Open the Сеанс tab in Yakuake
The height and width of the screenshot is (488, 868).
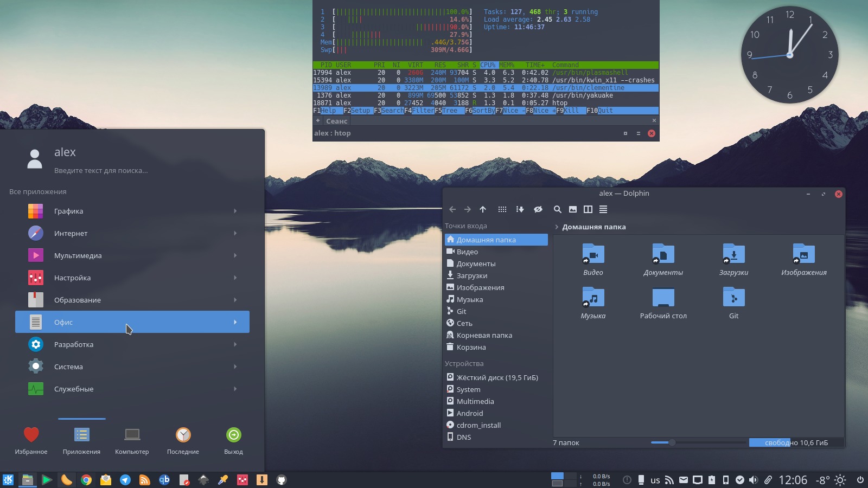[x=336, y=121]
